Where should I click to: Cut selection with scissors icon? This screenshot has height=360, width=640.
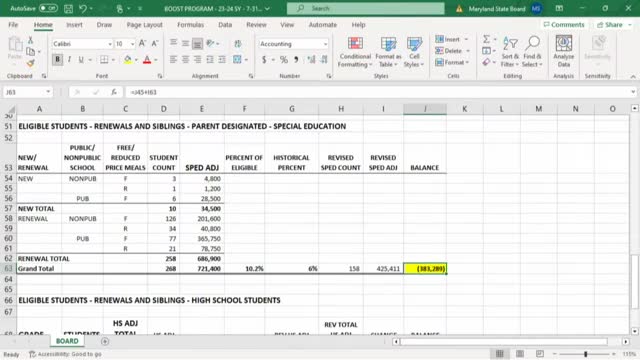click(30, 40)
